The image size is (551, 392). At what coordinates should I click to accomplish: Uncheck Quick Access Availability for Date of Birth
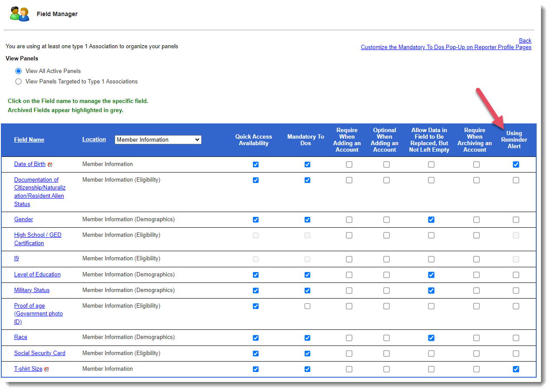pos(256,165)
